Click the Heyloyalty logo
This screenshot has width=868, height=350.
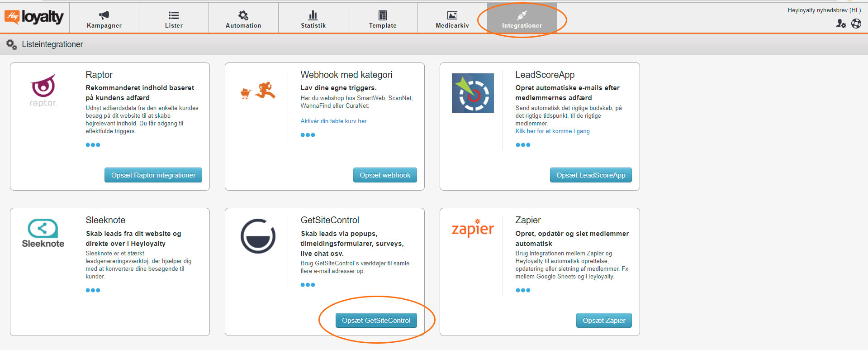pyautogui.click(x=34, y=17)
